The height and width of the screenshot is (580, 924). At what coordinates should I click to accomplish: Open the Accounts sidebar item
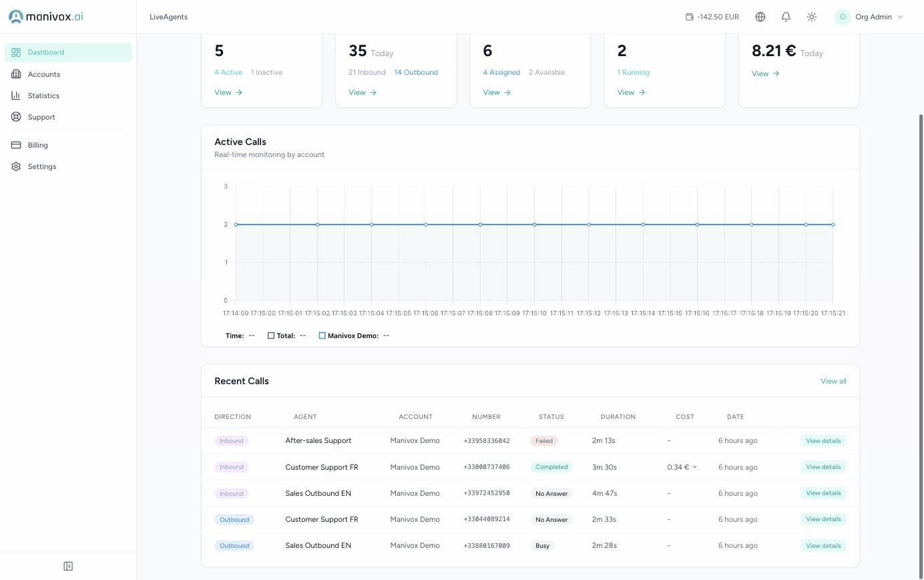click(x=68, y=74)
